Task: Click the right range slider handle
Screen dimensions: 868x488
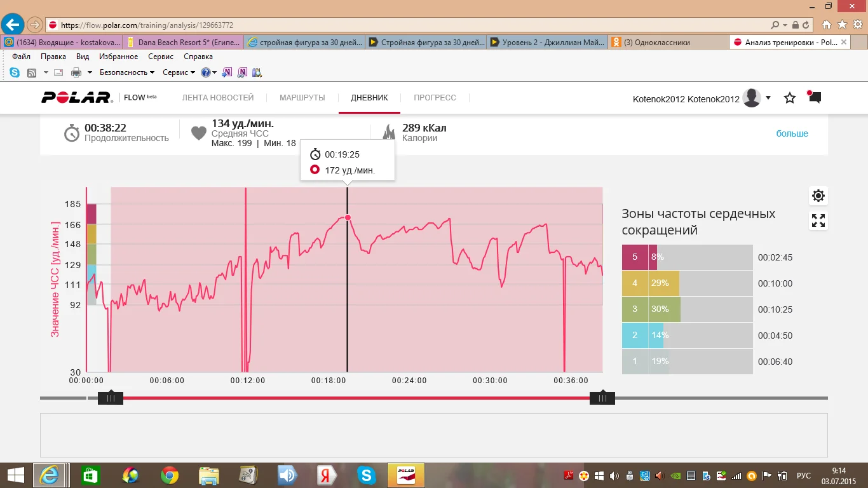Action: coord(602,398)
